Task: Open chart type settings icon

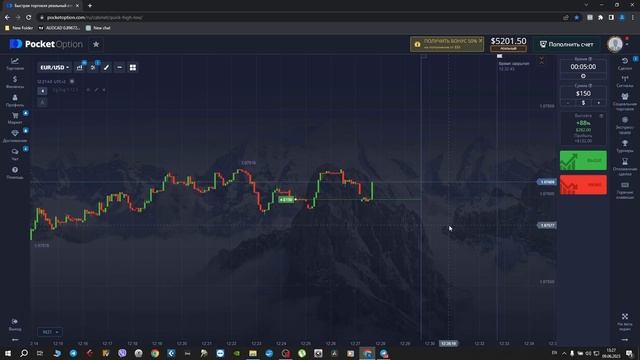Action: pos(80,67)
